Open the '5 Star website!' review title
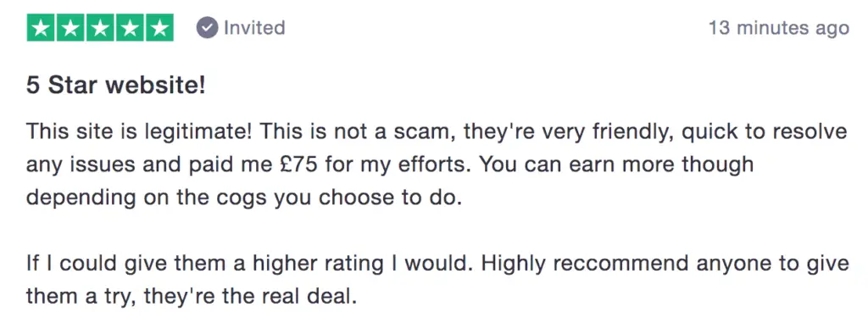Screen dimensions: 868x324 (x=115, y=86)
